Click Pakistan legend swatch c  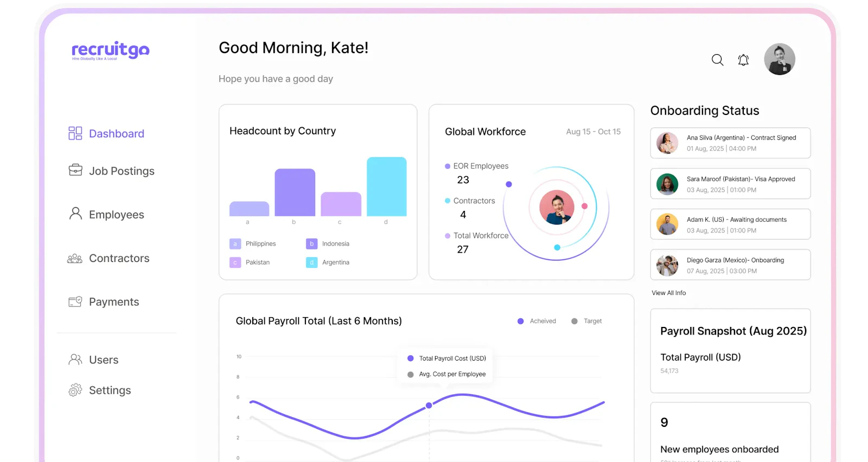[235, 262]
